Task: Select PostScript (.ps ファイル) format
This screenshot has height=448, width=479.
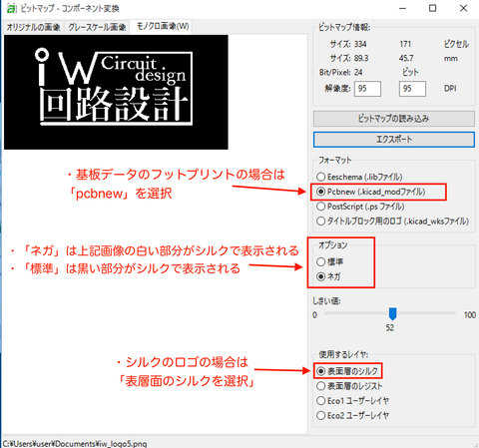Action: (360, 207)
